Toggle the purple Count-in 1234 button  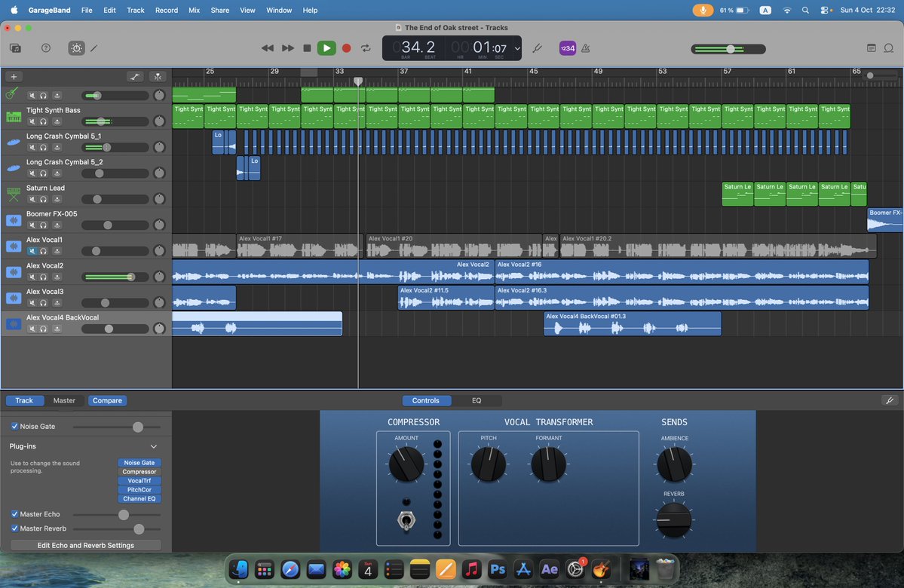567,48
